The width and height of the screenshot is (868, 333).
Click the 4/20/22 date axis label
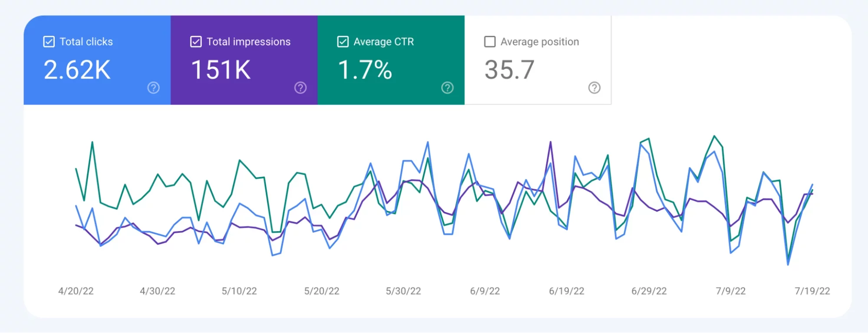point(76,291)
